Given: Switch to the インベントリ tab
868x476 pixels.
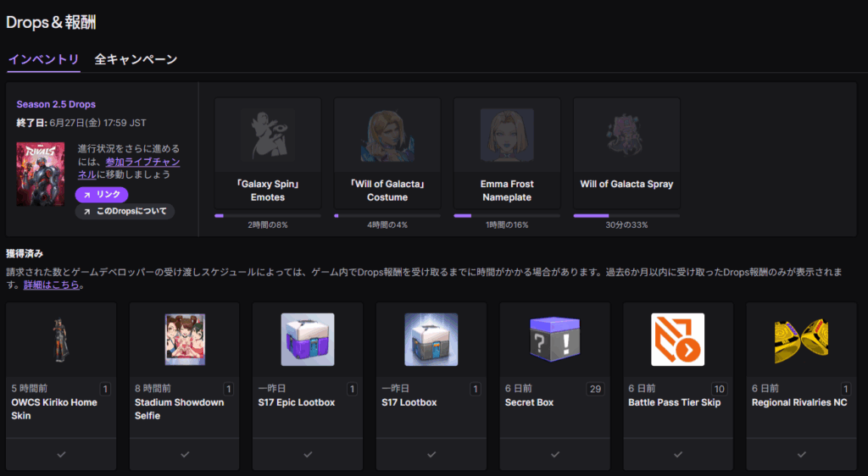Looking at the screenshot, I should coord(44,59).
